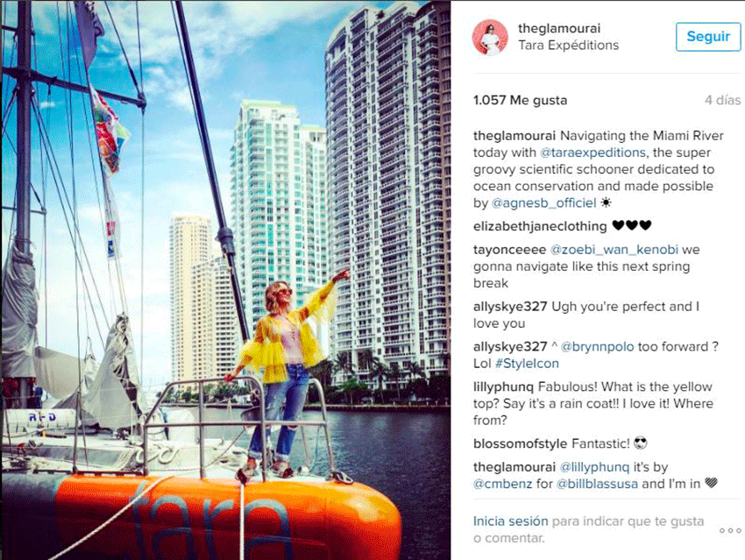745x560 pixels.
Task: Visit the lillyphunq commenter profile
Action: 503,386
